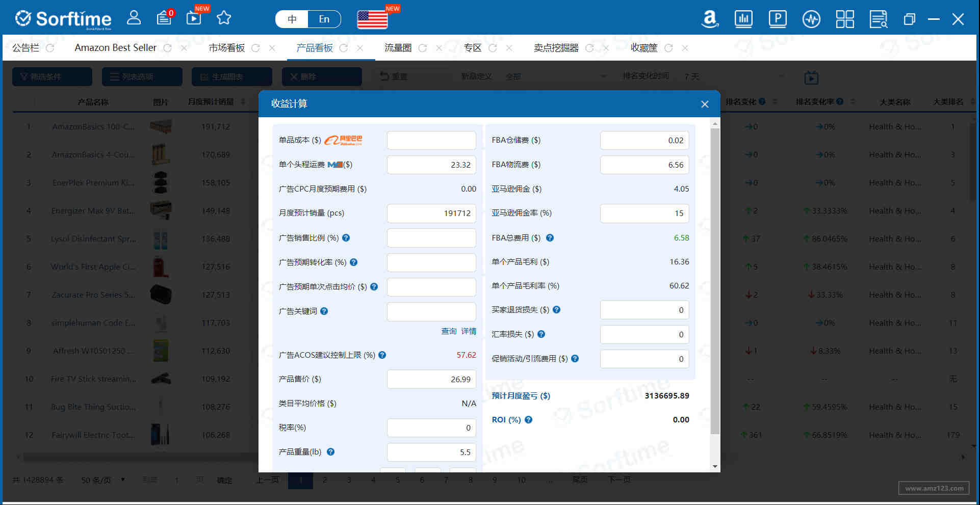The height and width of the screenshot is (505, 980).
Task: Close the 收益计算 dialog
Action: [705, 104]
